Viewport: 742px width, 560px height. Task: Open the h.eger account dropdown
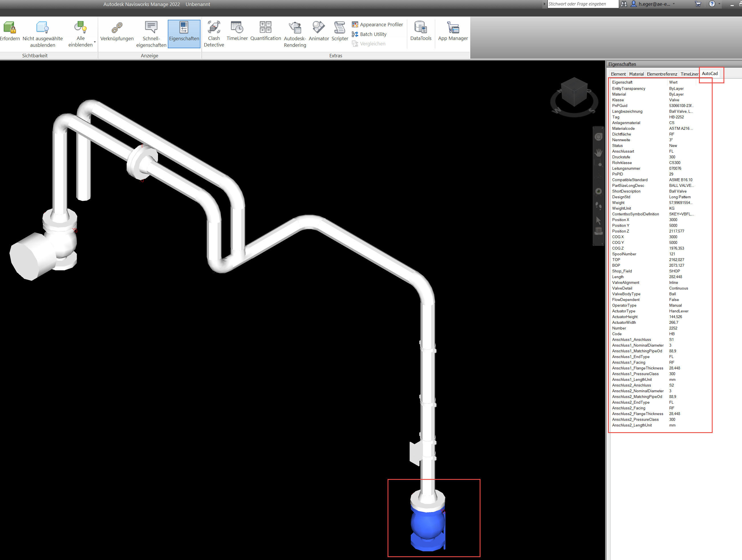click(x=674, y=4)
